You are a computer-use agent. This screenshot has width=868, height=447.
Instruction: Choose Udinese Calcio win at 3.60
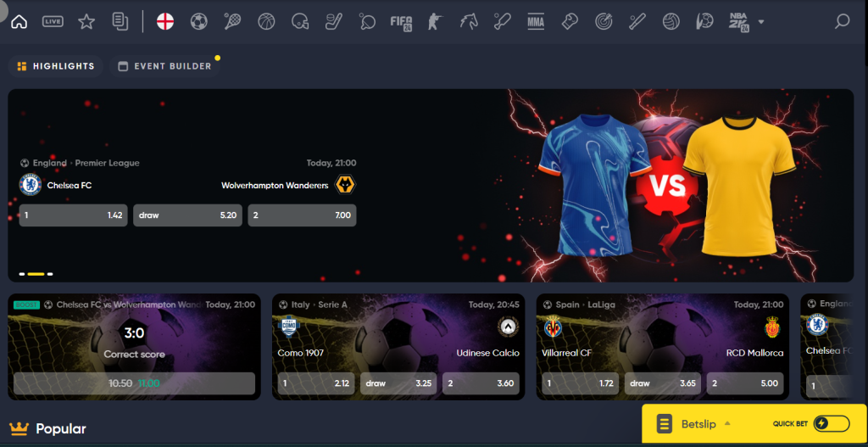point(479,383)
